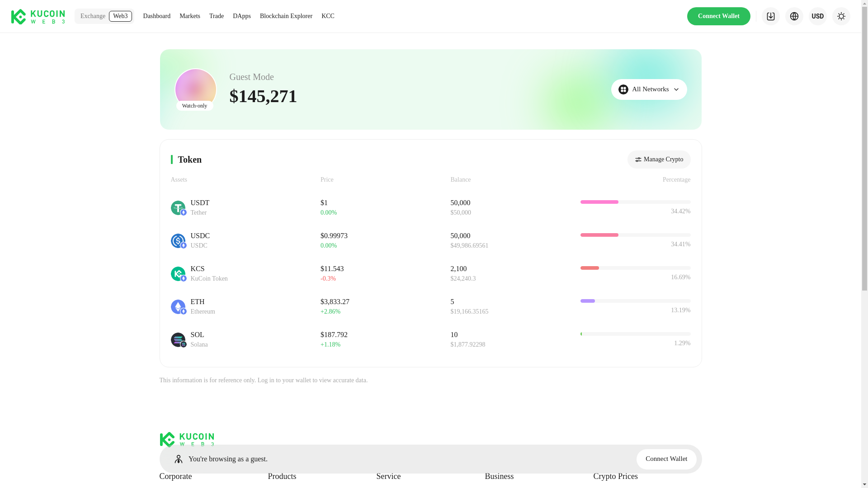Open the Trade menu
The width and height of the screenshot is (868, 488).
tap(216, 16)
